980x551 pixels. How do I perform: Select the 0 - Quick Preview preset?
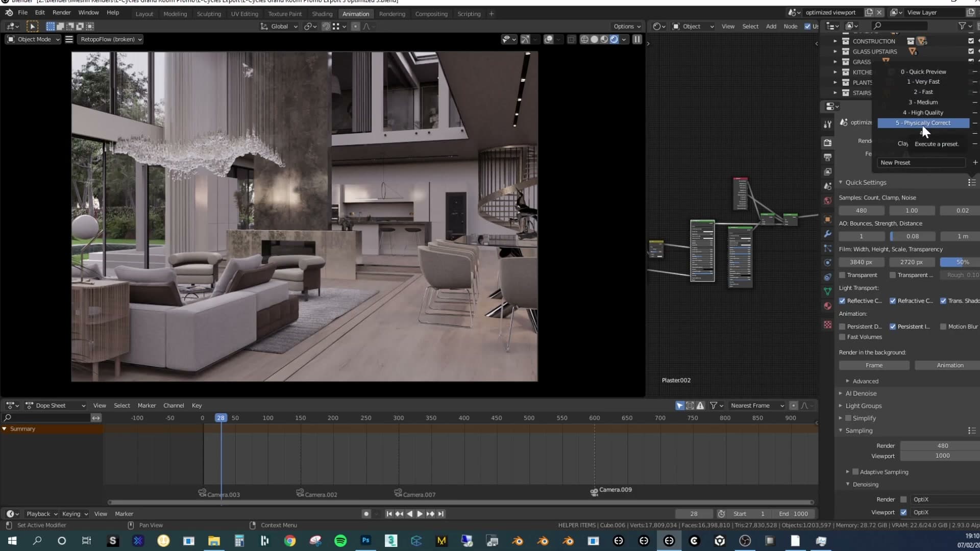tap(923, 71)
